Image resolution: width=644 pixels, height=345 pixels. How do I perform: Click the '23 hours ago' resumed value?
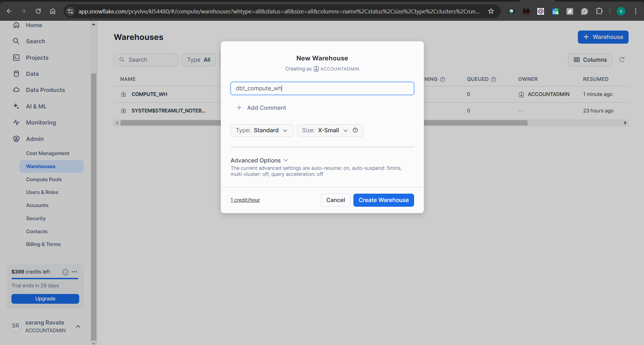(x=598, y=111)
